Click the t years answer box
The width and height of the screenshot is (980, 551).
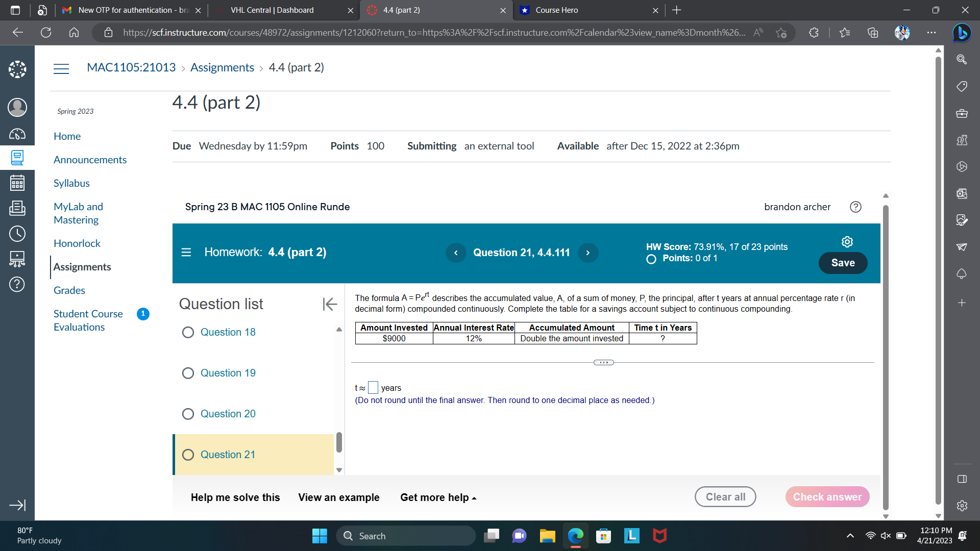coord(373,388)
